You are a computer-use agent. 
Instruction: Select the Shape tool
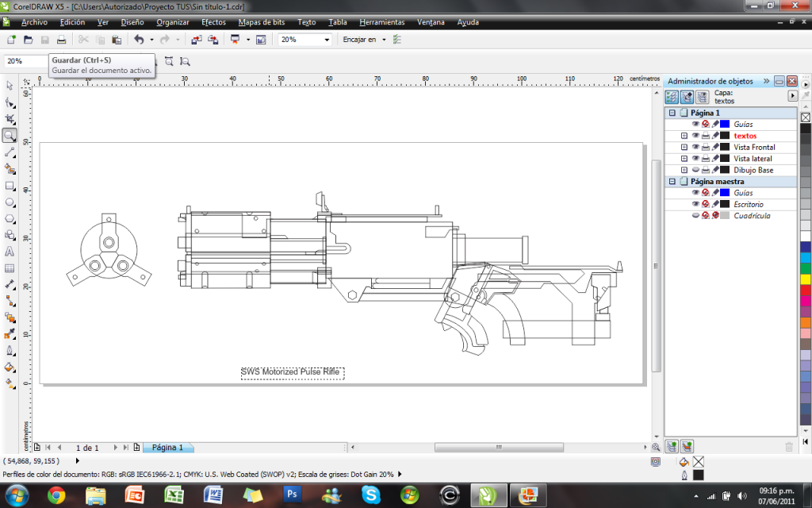click(x=10, y=102)
